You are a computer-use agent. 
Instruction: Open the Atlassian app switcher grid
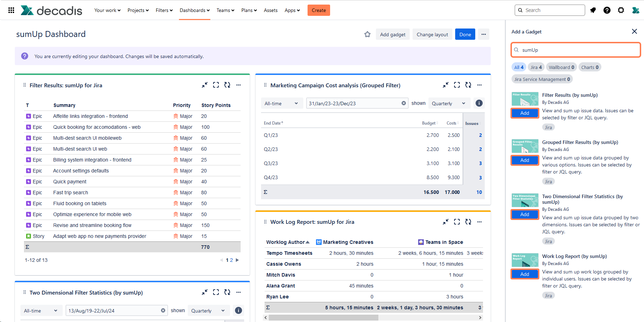click(x=11, y=10)
